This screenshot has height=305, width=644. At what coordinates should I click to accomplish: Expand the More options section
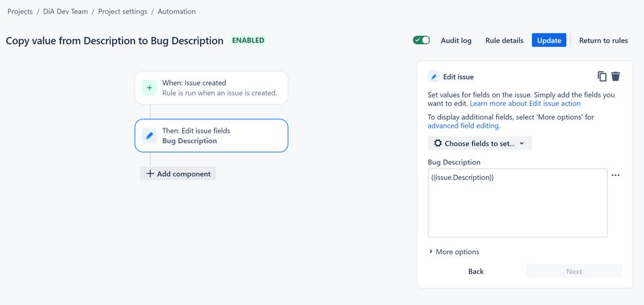tap(454, 251)
